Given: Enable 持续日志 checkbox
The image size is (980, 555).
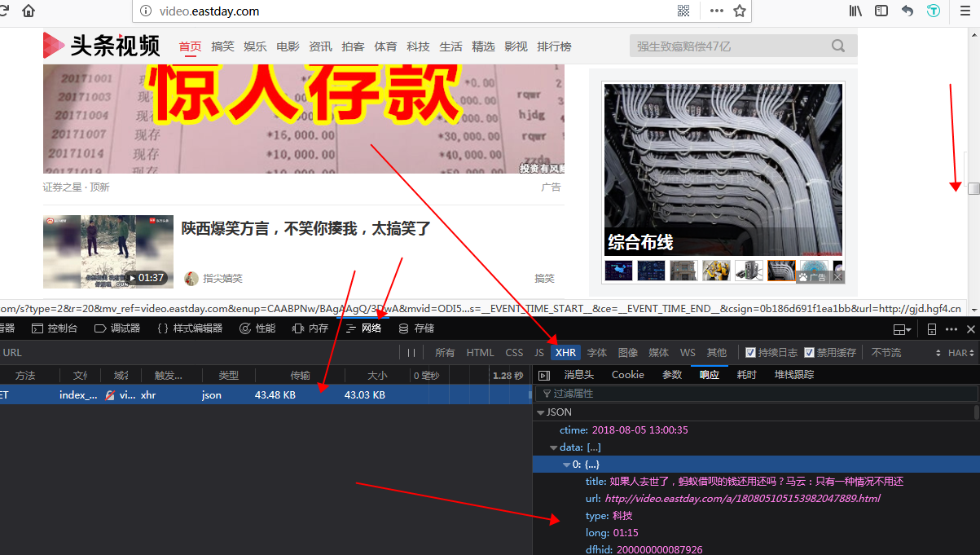Looking at the screenshot, I should point(750,353).
